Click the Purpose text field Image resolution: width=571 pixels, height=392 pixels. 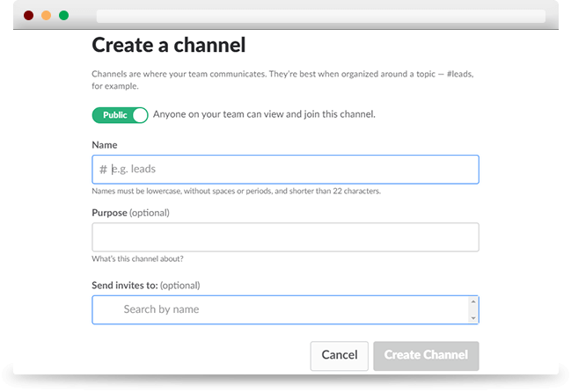[285, 237]
